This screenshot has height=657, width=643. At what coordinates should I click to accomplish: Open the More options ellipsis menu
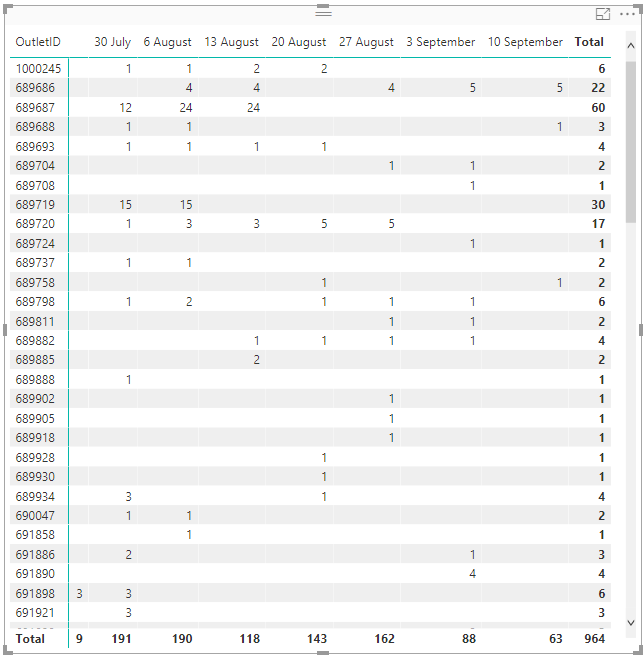click(627, 14)
